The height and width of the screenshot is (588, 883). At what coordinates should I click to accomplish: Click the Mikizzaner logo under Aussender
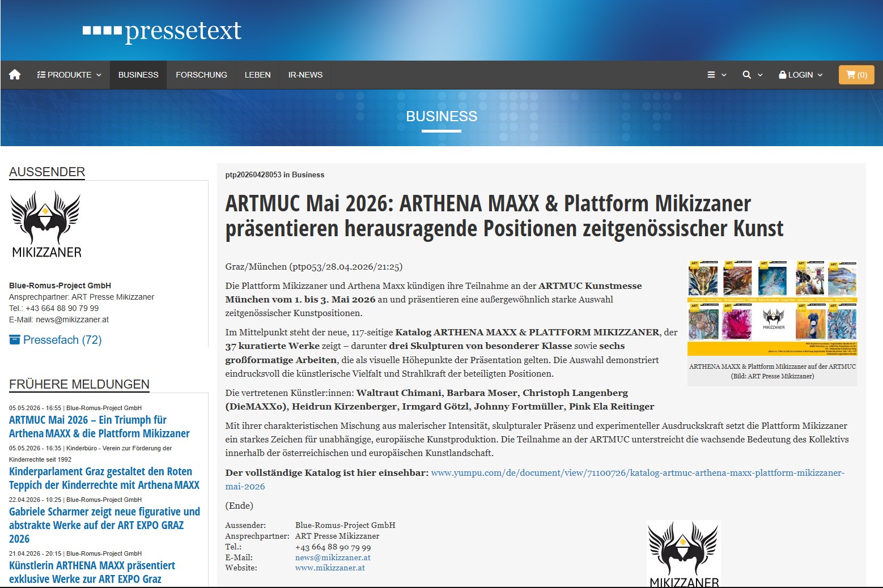coord(46,224)
